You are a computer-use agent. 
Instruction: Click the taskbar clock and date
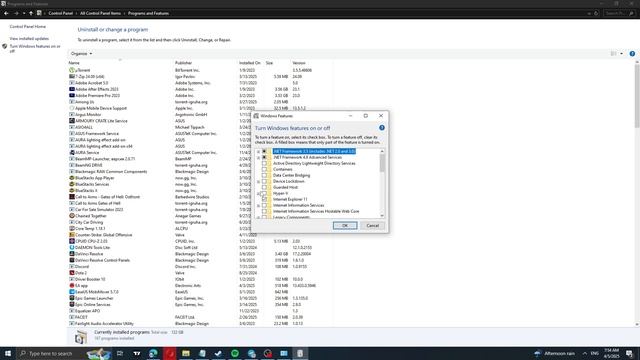tap(611, 353)
